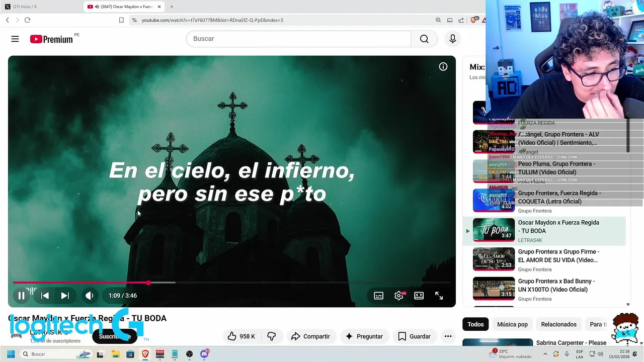Switch to the X Inicio tab

click(x=41, y=7)
